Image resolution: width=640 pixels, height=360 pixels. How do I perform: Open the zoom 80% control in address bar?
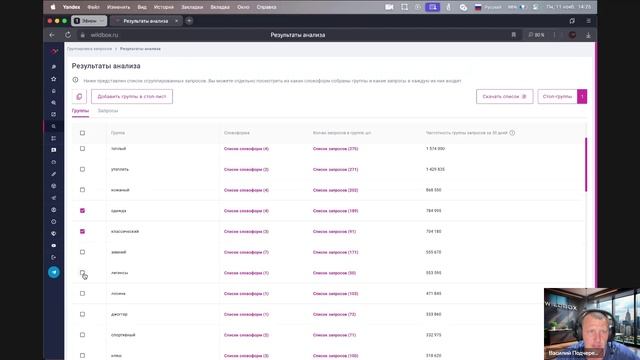[x=536, y=35]
